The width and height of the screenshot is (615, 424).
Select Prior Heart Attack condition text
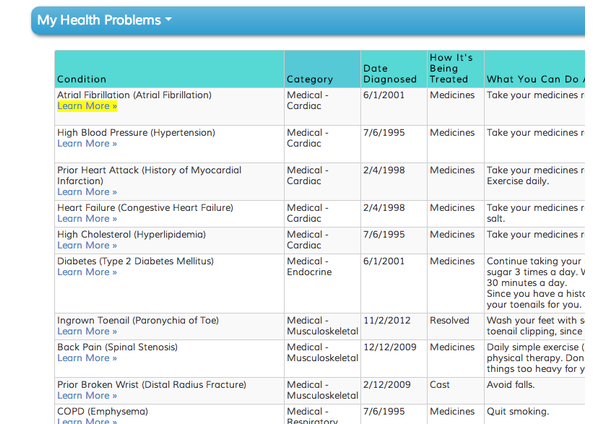[149, 175]
